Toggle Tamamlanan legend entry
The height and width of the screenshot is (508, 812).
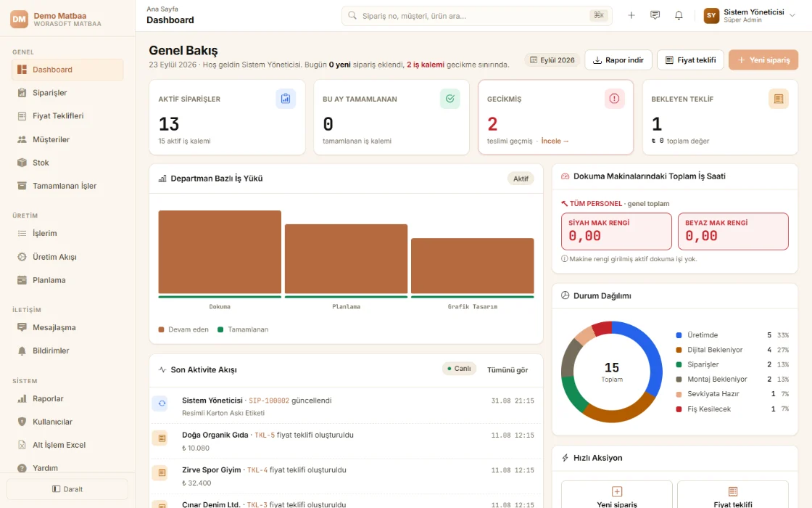click(x=243, y=329)
